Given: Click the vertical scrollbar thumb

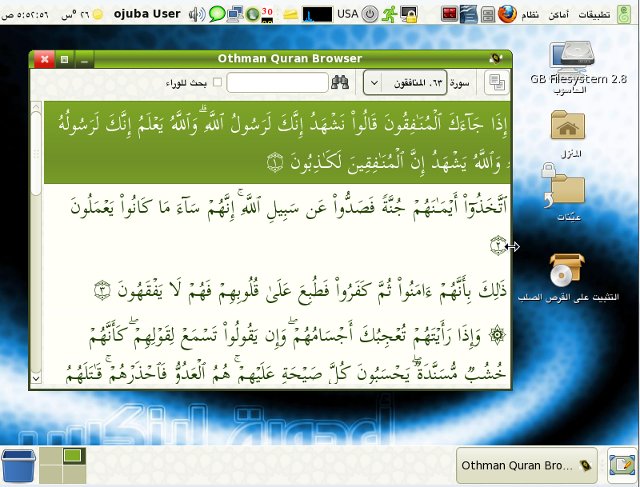Looking at the screenshot, I should (36, 153).
